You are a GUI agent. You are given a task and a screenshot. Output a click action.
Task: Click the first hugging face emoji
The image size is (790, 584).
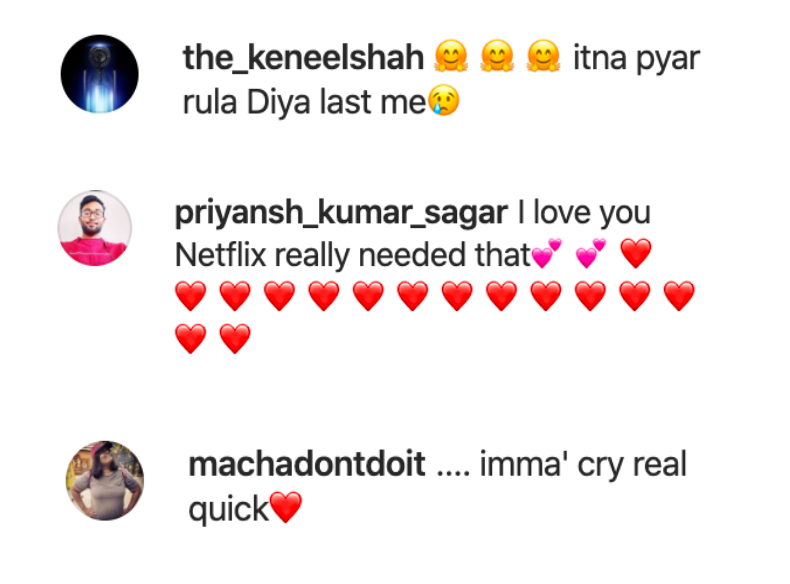click(449, 58)
